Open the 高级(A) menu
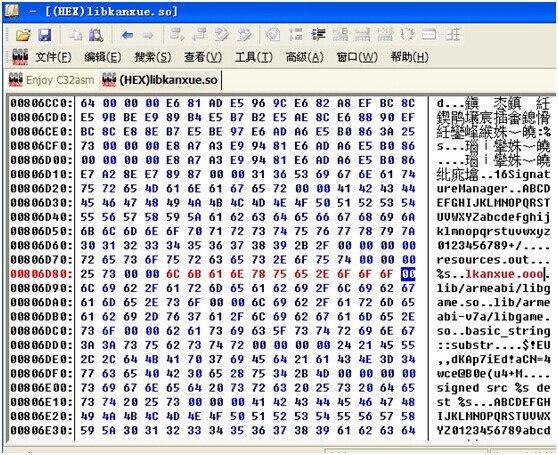Viewport: 558px width, 455px height. point(305,57)
